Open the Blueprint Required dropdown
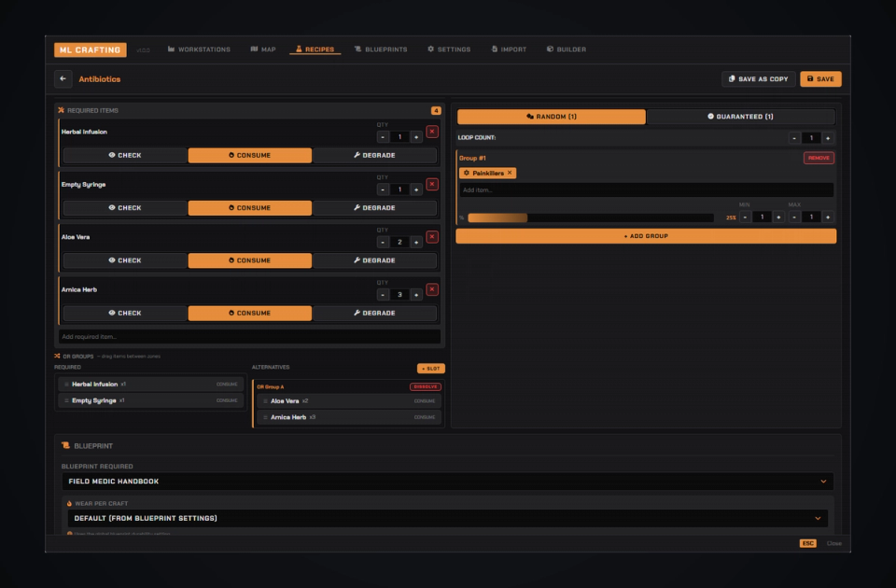Screen dimensions: 896x588 pos(447,482)
